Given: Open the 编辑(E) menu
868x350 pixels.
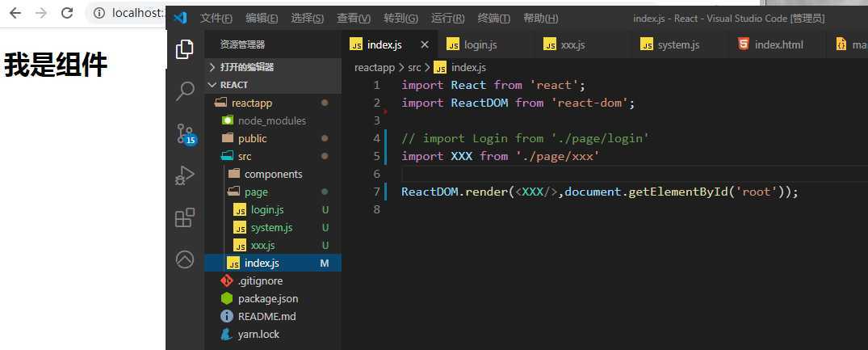Looking at the screenshot, I should 262,19.
